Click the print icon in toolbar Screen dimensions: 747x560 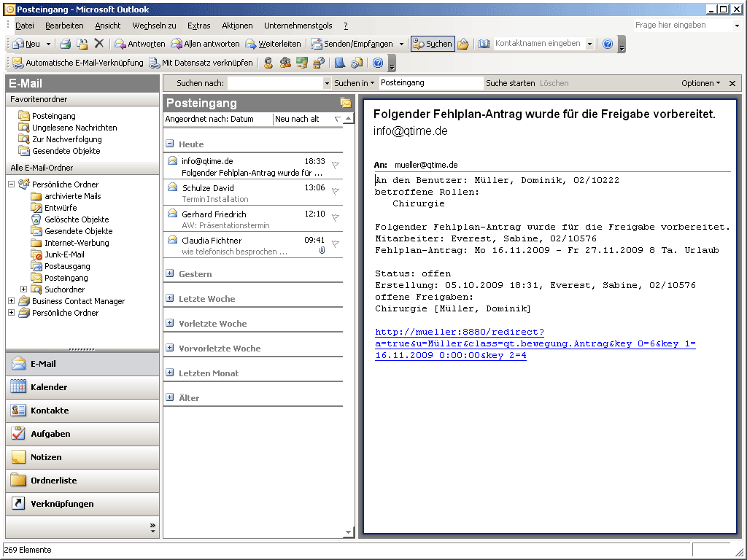[65, 44]
